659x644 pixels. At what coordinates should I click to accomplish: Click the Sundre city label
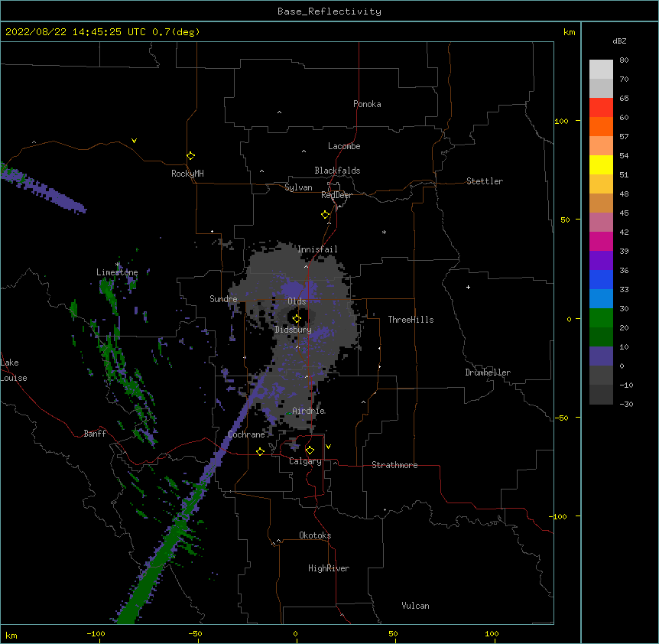pyautogui.click(x=223, y=299)
